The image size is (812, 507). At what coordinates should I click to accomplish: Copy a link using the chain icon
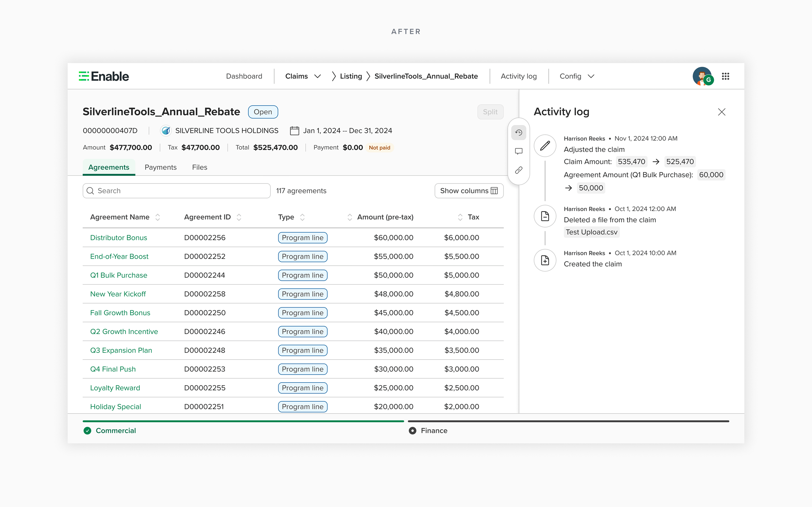(x=518, y=170)
